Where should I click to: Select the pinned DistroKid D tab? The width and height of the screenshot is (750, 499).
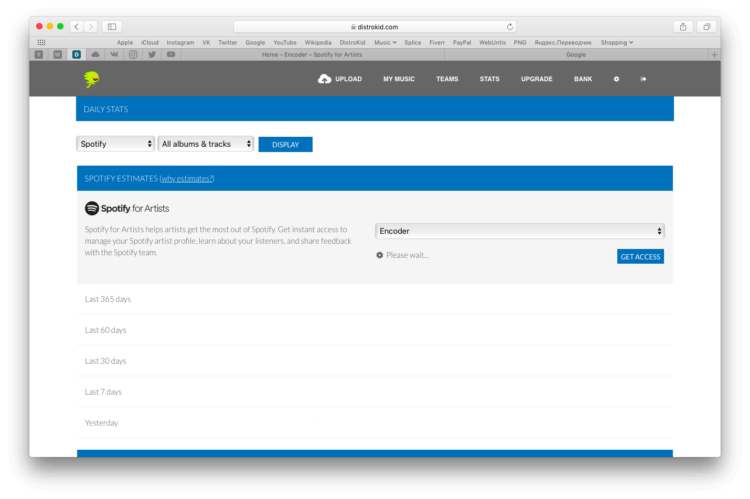click(77, 55)
